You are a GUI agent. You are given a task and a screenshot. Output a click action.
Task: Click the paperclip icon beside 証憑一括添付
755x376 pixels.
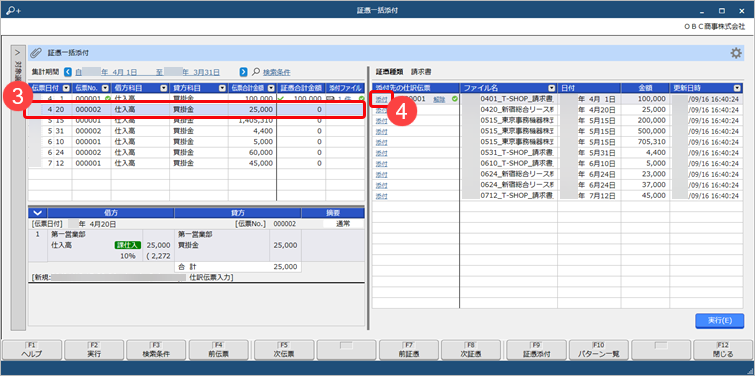coord(36,53)
